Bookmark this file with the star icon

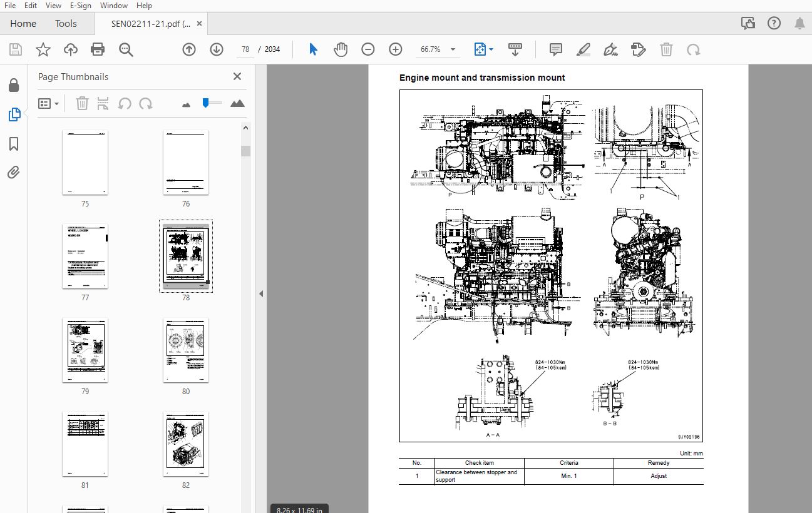click(x=43, y=49)
